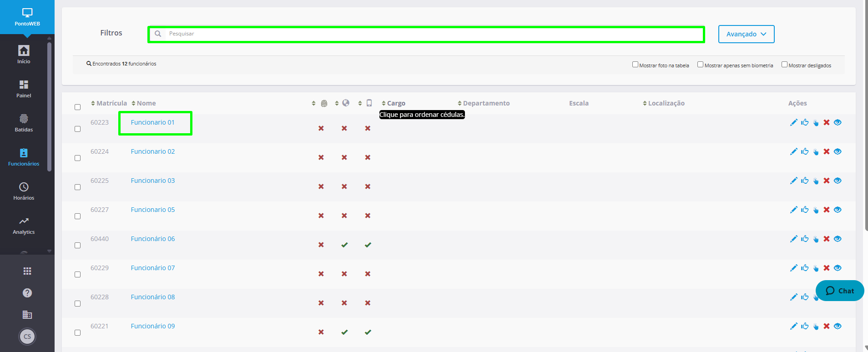Click thumbs-up icon for Funcionário 09
This screenshot has width=868, height=352.
click(805, 326)
